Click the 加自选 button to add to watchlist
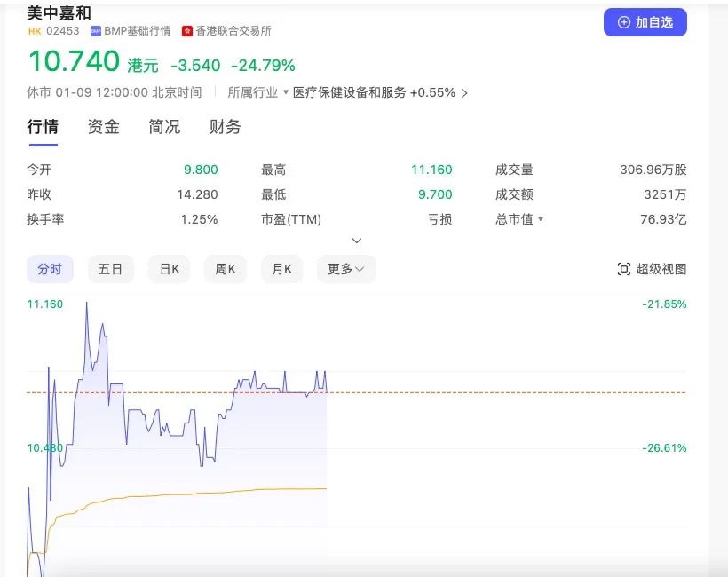728x577 pixels. coord(645,21)
